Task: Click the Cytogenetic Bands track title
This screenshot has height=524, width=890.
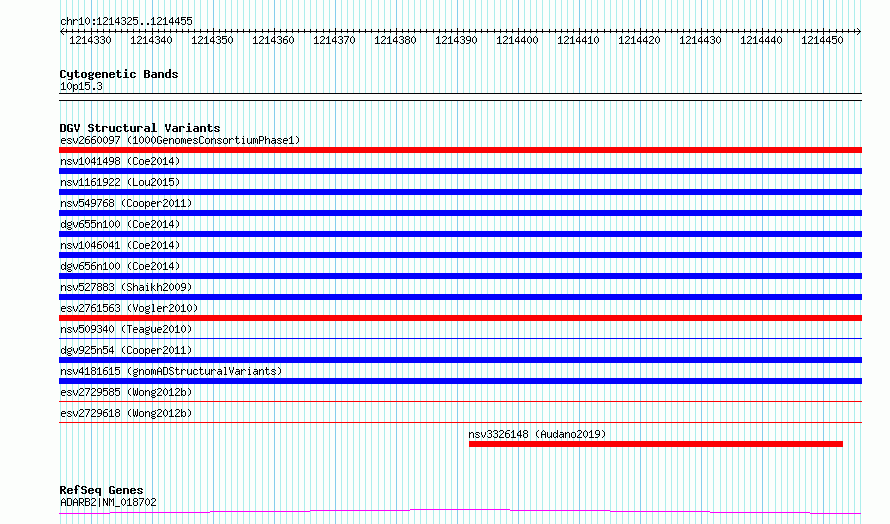Action: 119,74
